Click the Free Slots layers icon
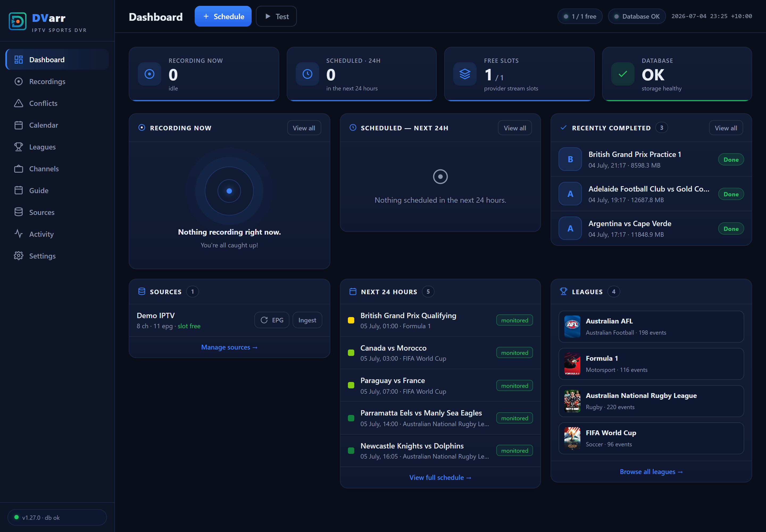This screenshot has height=532, width=766. click(x=465, y=74)
